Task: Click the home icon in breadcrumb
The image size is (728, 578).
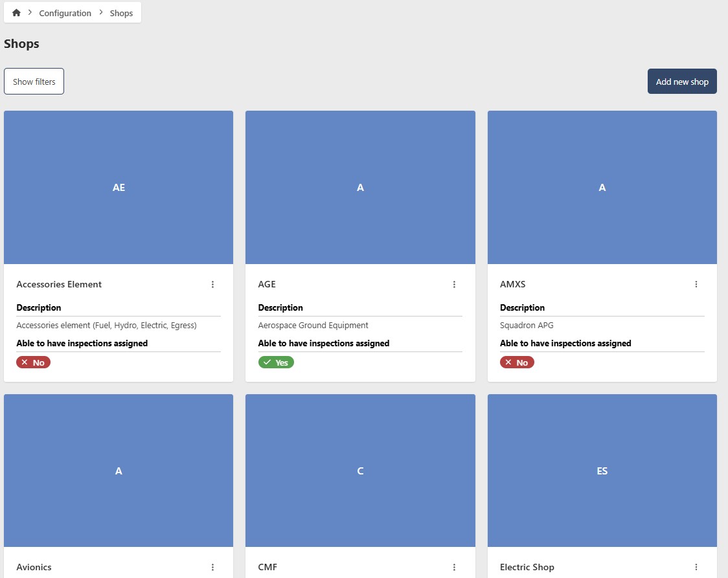Action: pyautogui.click(x=16, y=13)
